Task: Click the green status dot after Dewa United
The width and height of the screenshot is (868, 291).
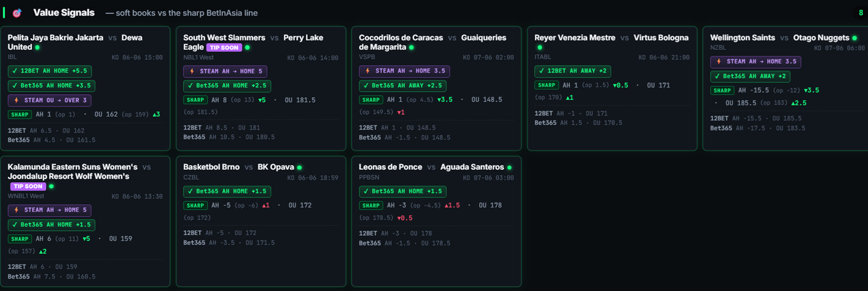Action: pyautogui.click(x=37, y=47)
